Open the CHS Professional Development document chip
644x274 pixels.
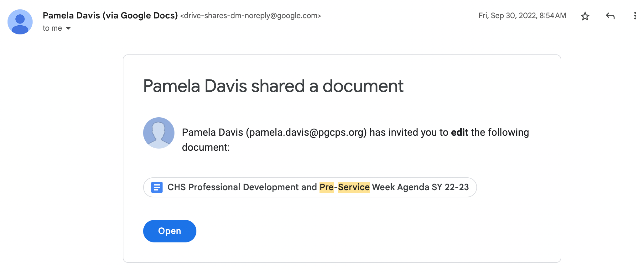point(310,187)
